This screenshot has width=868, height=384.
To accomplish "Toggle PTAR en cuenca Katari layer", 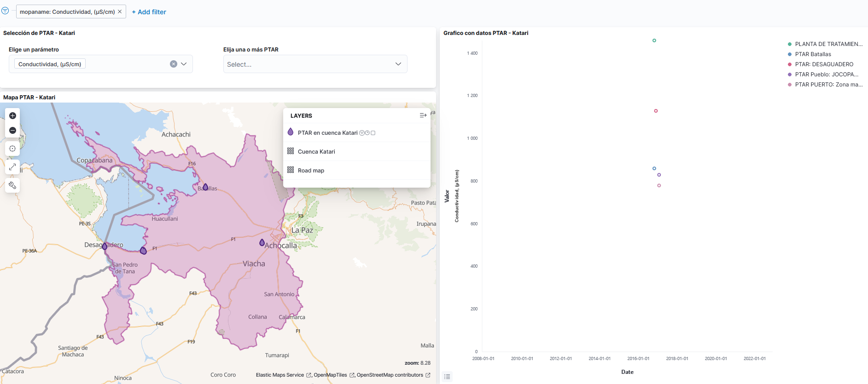I will (327, 133).
